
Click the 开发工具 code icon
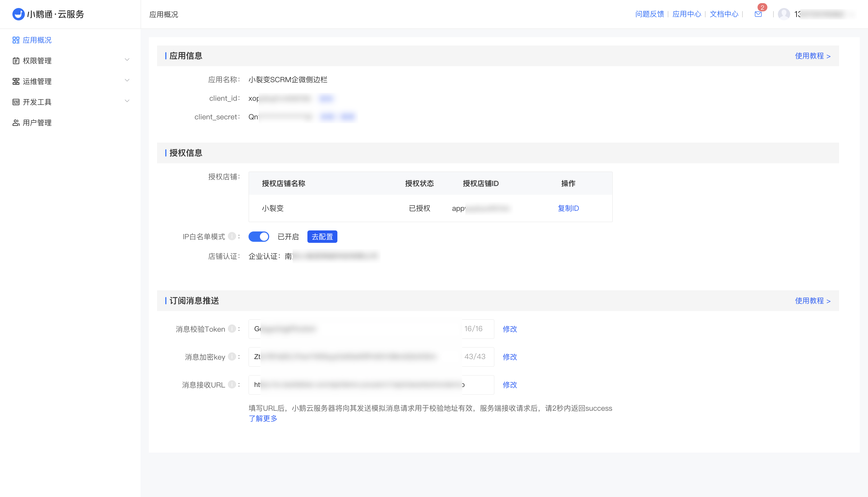click(16, 102)
